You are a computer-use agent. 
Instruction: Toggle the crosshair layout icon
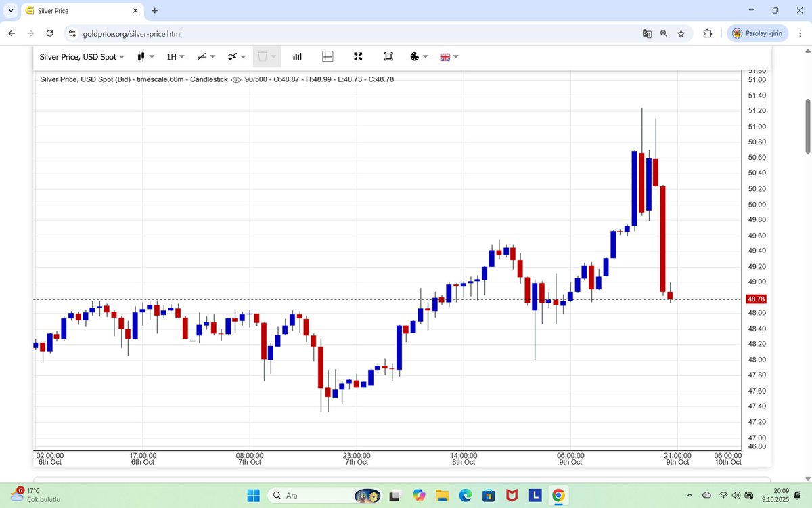[328, 57]
